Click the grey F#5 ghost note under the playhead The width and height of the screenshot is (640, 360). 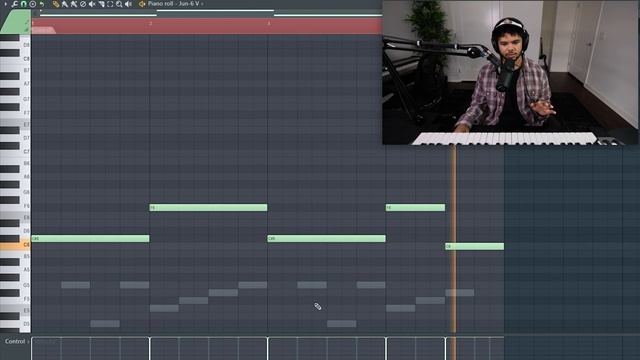460,293
